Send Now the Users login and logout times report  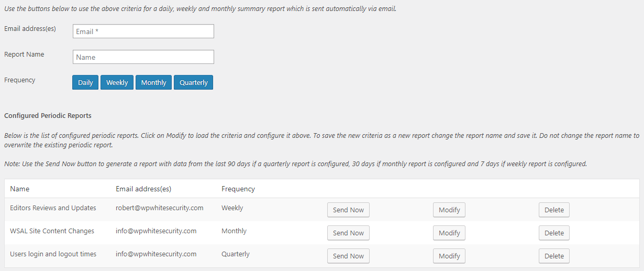348,256
